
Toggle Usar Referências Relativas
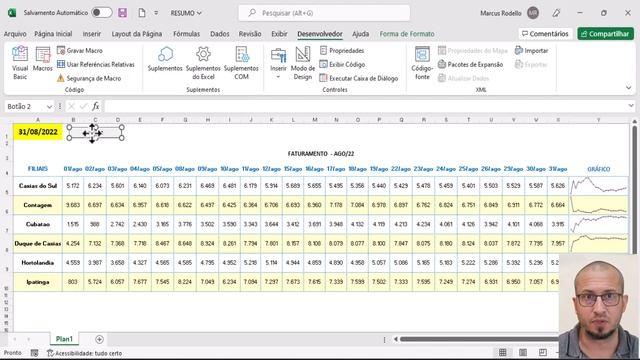(x=96, y=64)
